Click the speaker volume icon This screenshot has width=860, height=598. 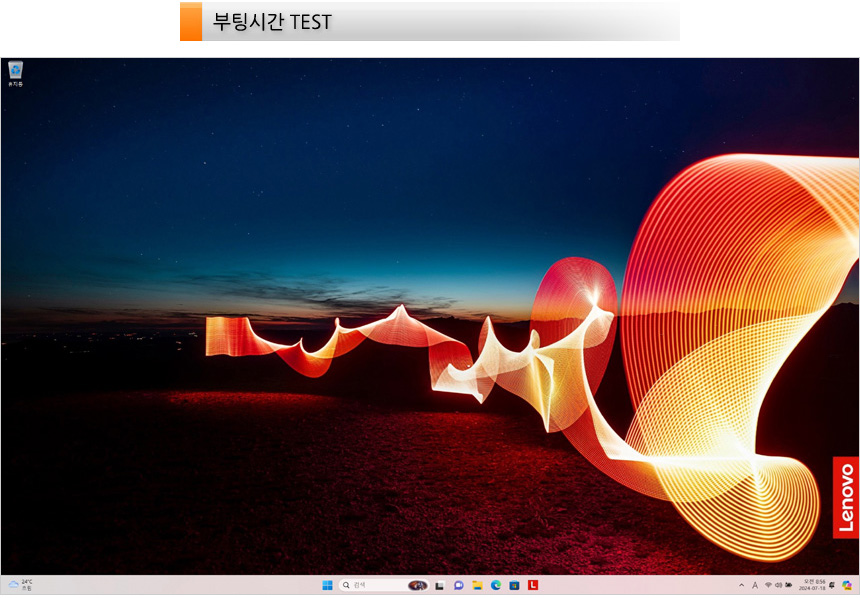click(778, 585)
